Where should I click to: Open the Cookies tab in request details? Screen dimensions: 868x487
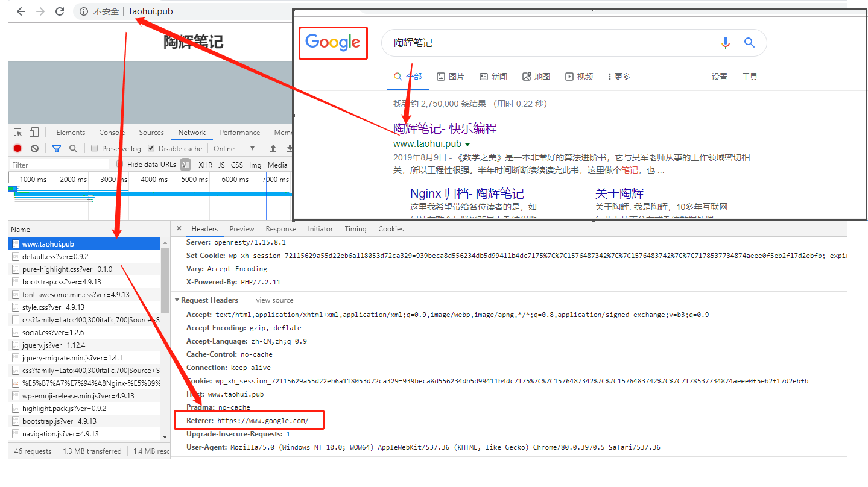point(391,229)
